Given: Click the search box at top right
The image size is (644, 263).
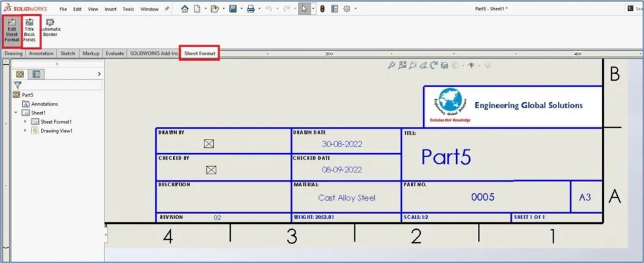Looking at the screenshot, I should click(634, 9).
